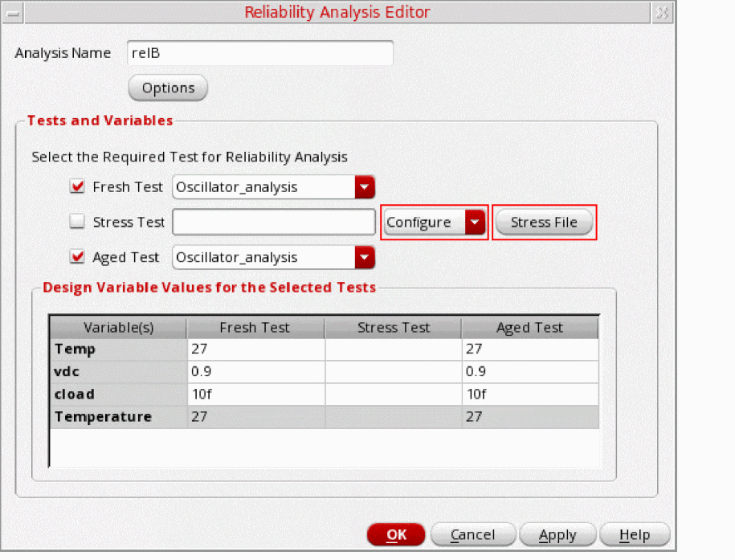Cancel the reliability analysis dialog

click(x=472, y=535)
